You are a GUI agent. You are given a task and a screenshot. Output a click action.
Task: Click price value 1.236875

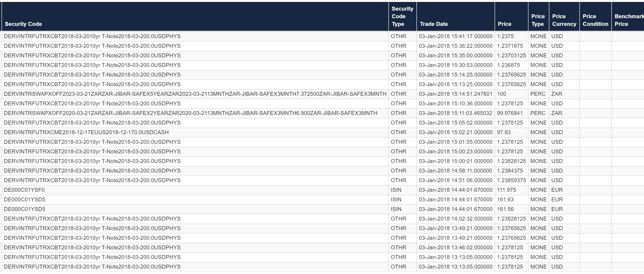[508, 65]
